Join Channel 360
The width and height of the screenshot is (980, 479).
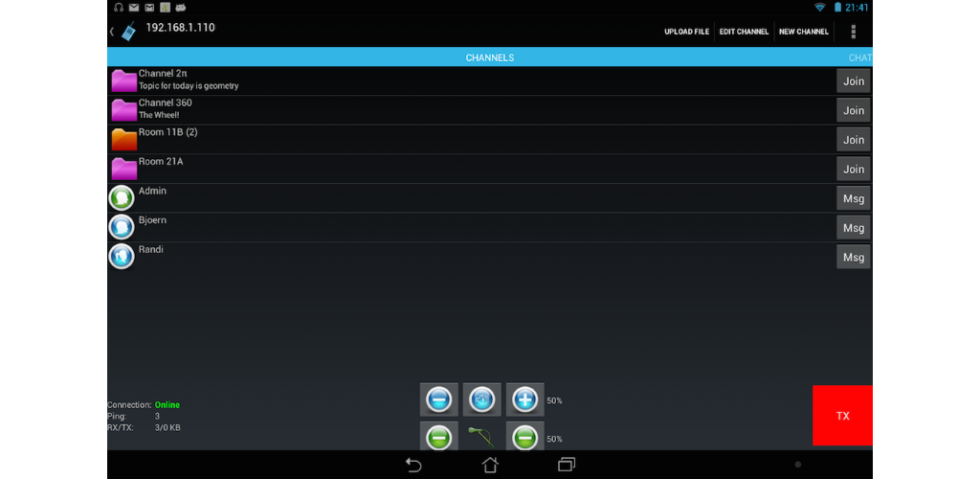click(854, 110)
